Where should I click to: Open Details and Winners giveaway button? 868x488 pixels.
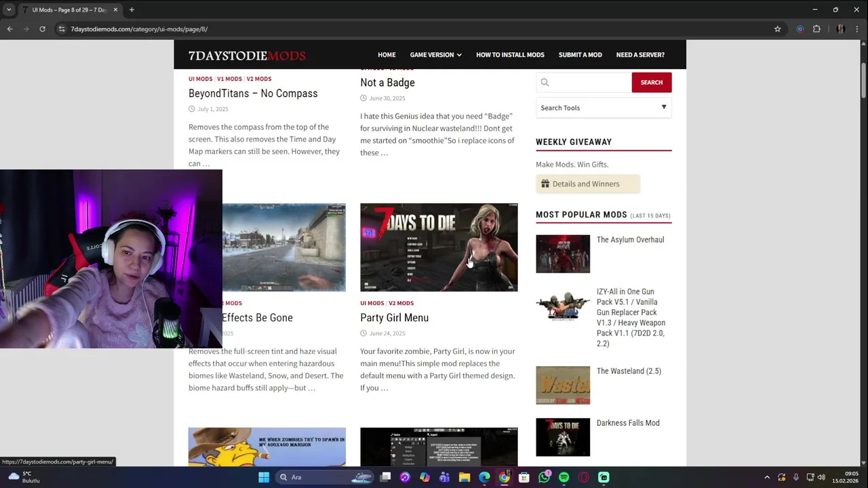click(587, 184)
